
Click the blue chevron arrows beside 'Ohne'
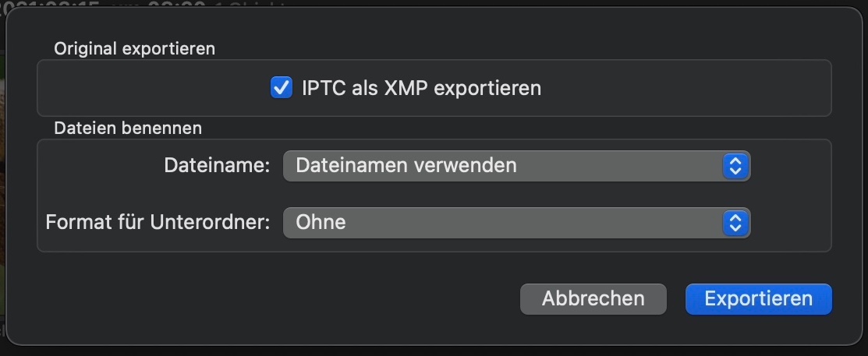[735, 223]
